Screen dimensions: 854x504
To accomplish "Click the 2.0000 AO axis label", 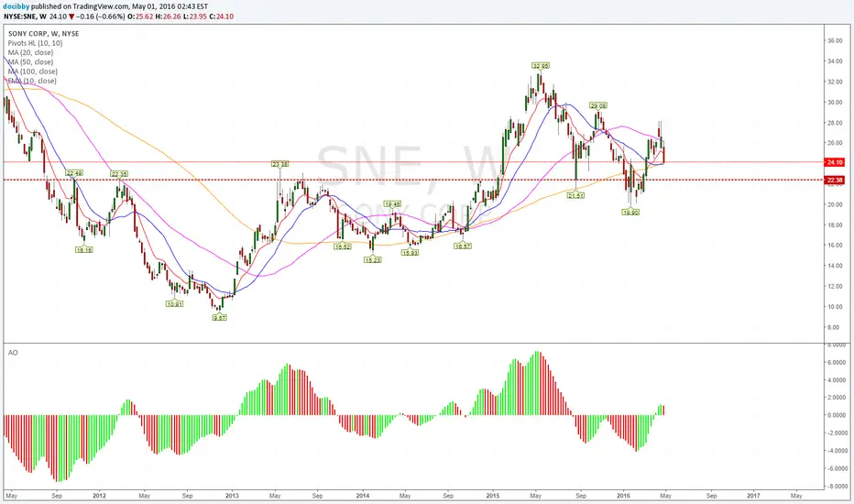I will 838,397.
